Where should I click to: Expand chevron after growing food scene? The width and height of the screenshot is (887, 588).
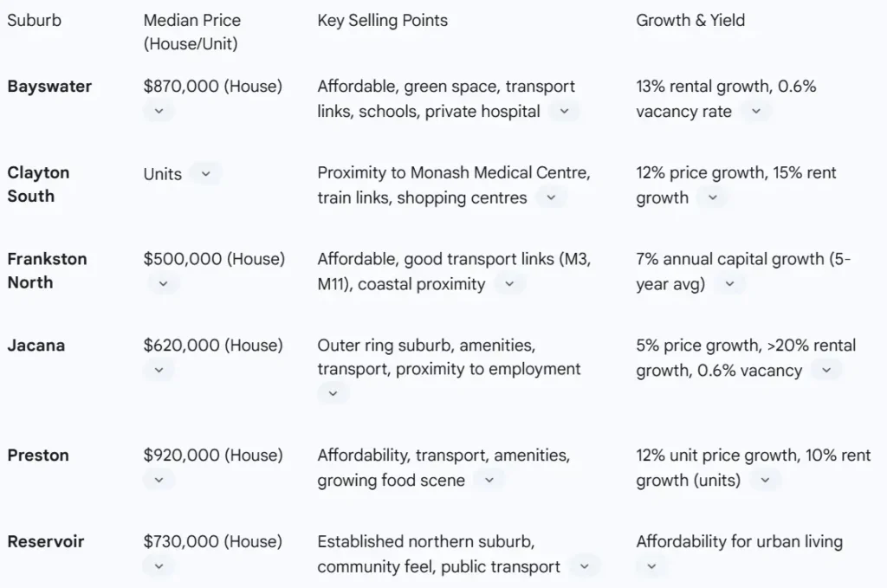tap(489, 480)
